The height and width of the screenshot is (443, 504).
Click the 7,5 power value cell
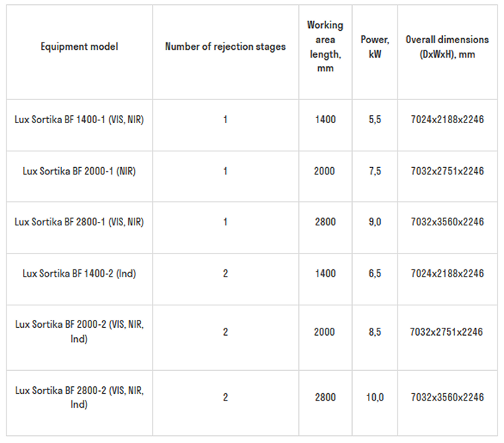pos(374,171)
